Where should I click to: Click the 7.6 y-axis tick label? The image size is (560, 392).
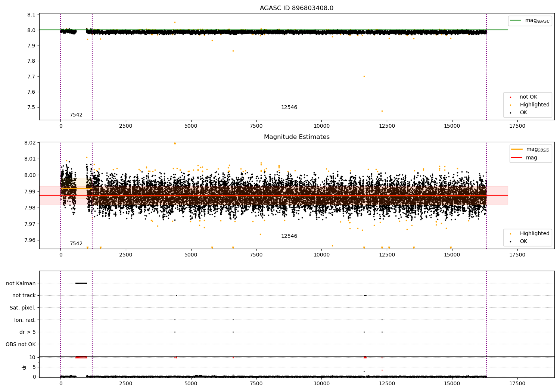point(31,92)
